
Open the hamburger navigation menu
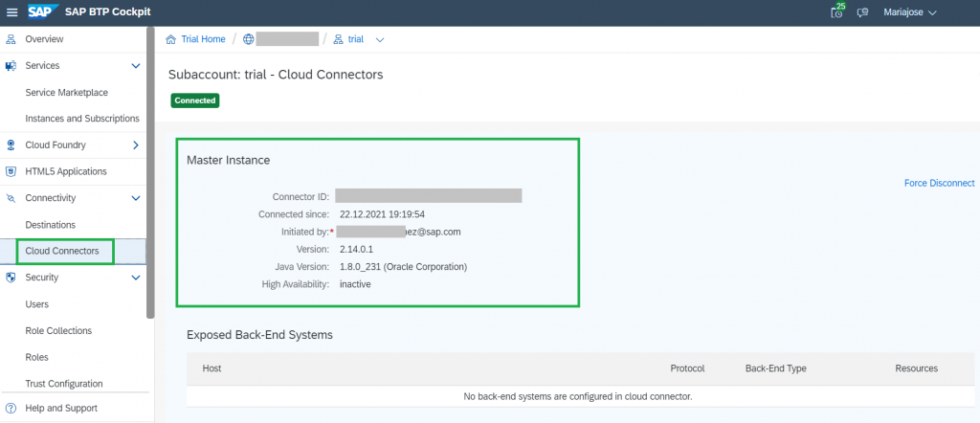tap(11, 12)
